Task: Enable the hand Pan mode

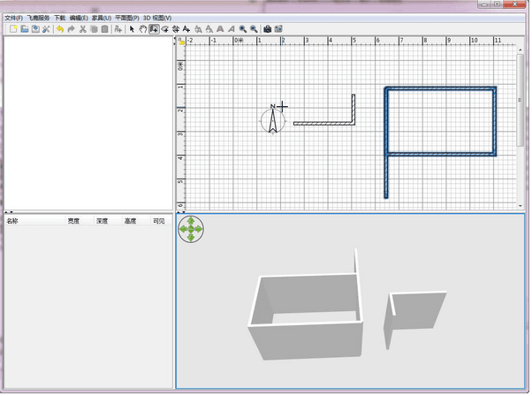Action: 142,29
